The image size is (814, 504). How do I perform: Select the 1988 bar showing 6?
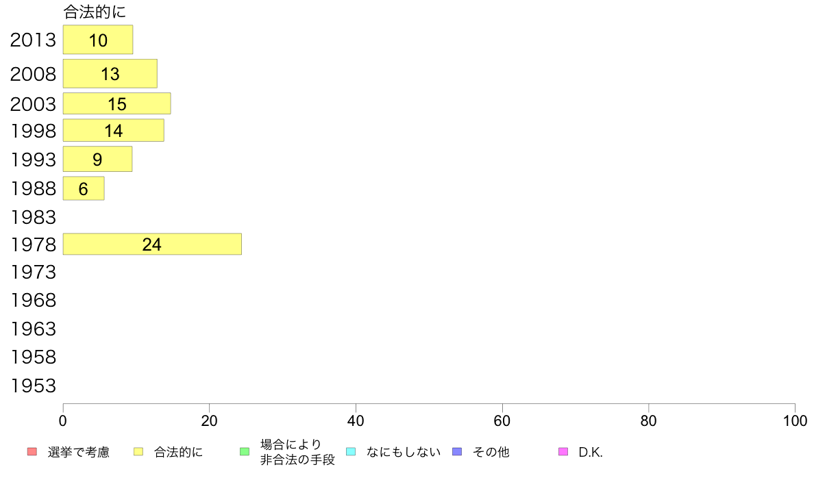84,188
